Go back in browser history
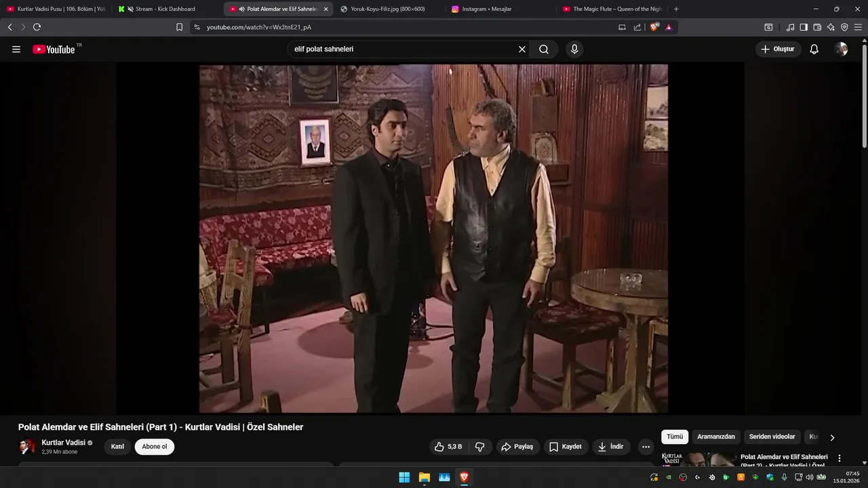 coord(9,27)
